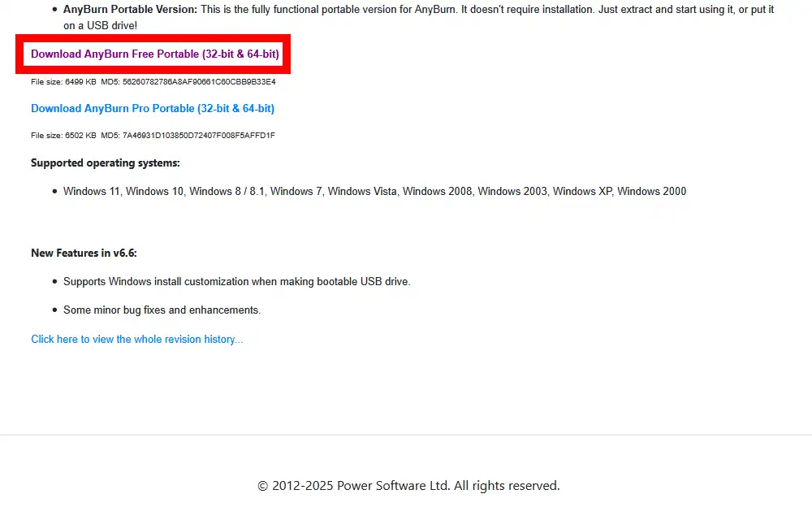Click the "File size: 6502 KB" text
812x520 pixels.
coord(63,136)
